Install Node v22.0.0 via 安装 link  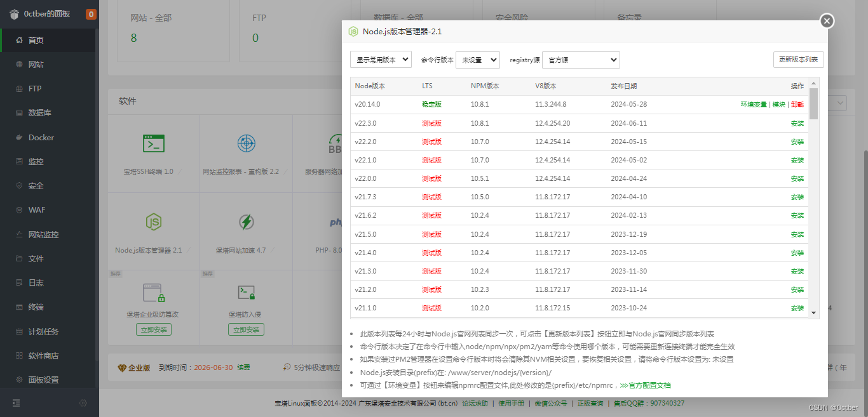coord(797,178)
